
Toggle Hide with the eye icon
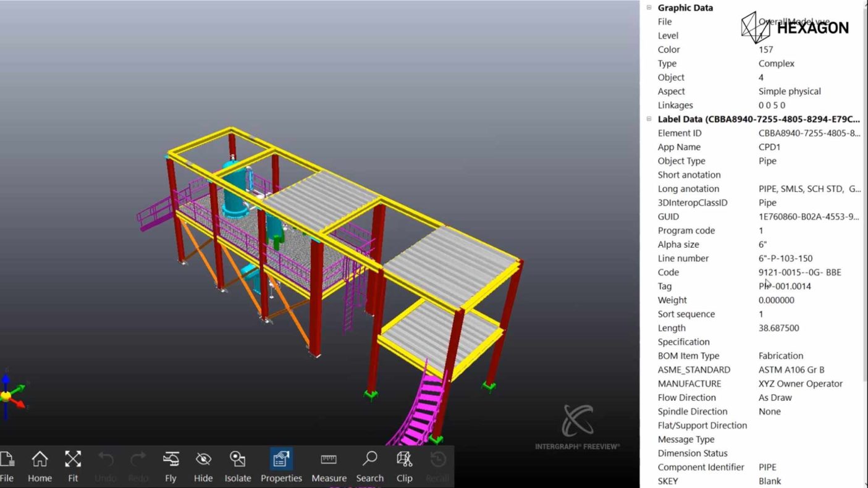203,460
